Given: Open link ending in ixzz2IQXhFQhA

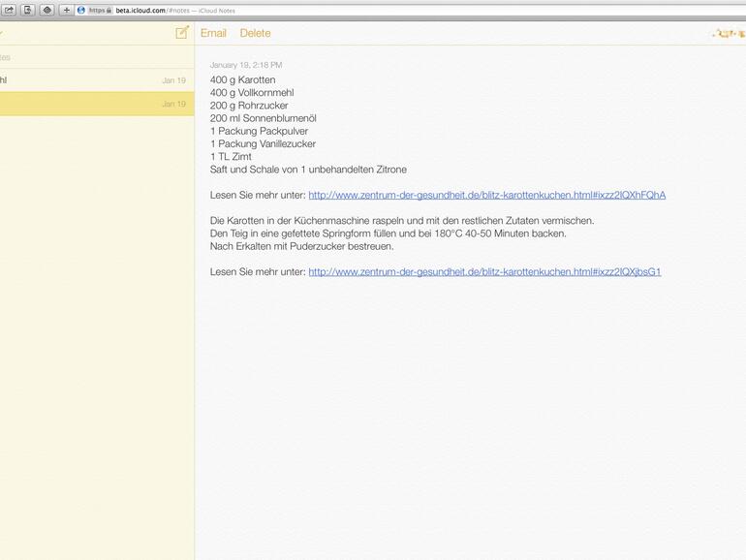Looking at the screenshot, I should pyautogui.click(x=486, y=195).
